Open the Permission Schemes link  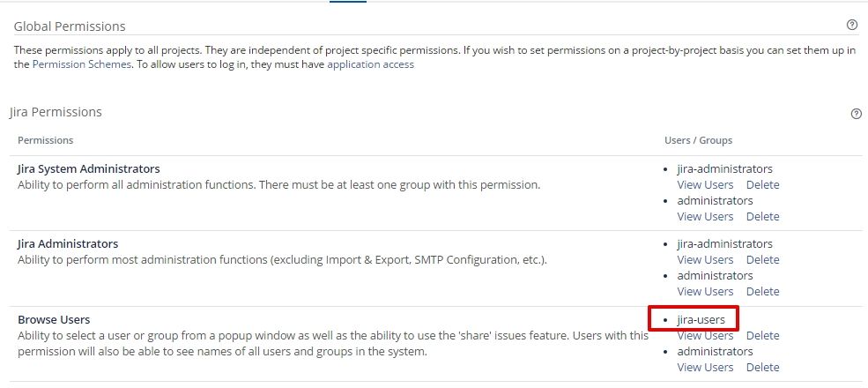(x=82, y=64)
